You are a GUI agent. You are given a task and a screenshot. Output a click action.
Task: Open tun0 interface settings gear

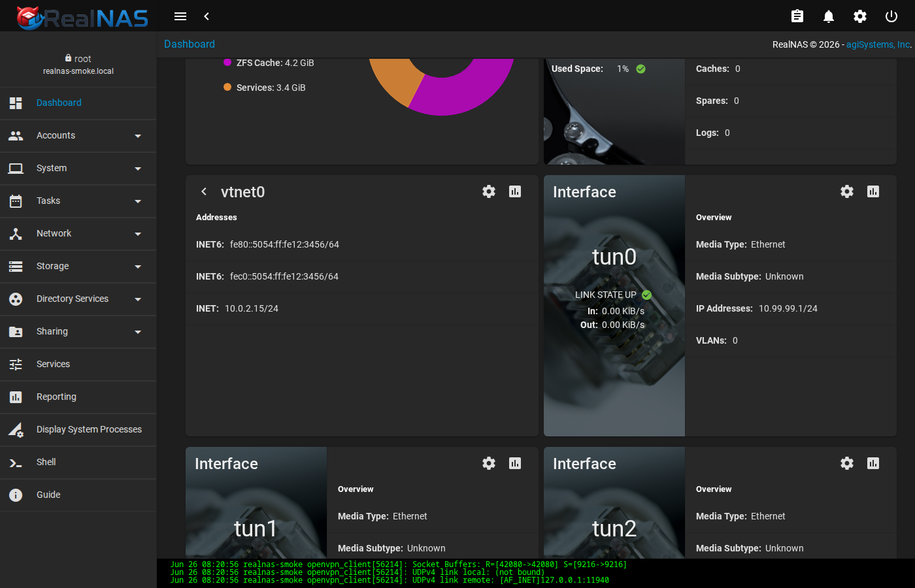pos(847,191)
